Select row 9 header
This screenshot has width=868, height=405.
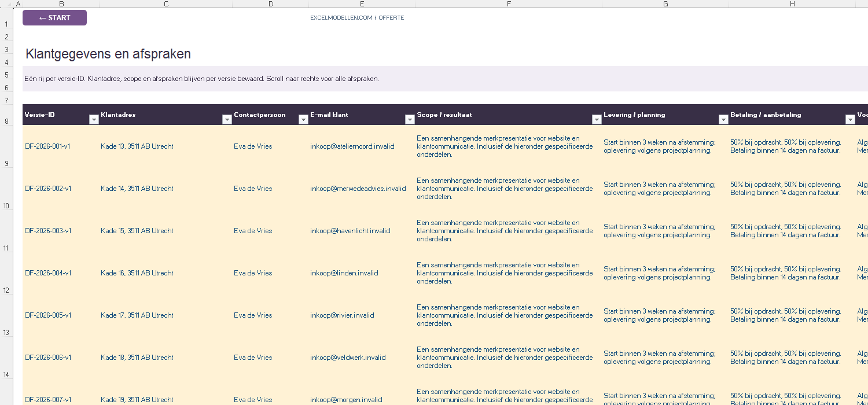click(6, 146)
